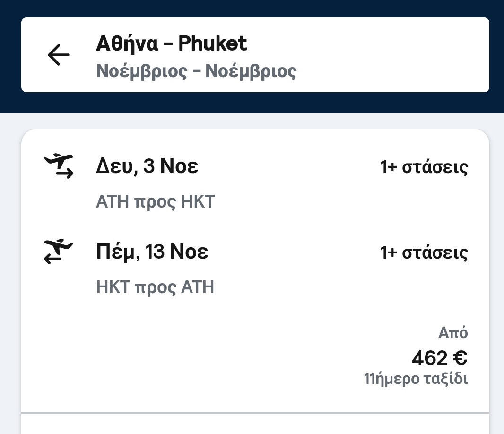Tap 1+ στάσεις on the outbound flight
The height and width of the screenshot is (434, 504).
tap(424, 167)
